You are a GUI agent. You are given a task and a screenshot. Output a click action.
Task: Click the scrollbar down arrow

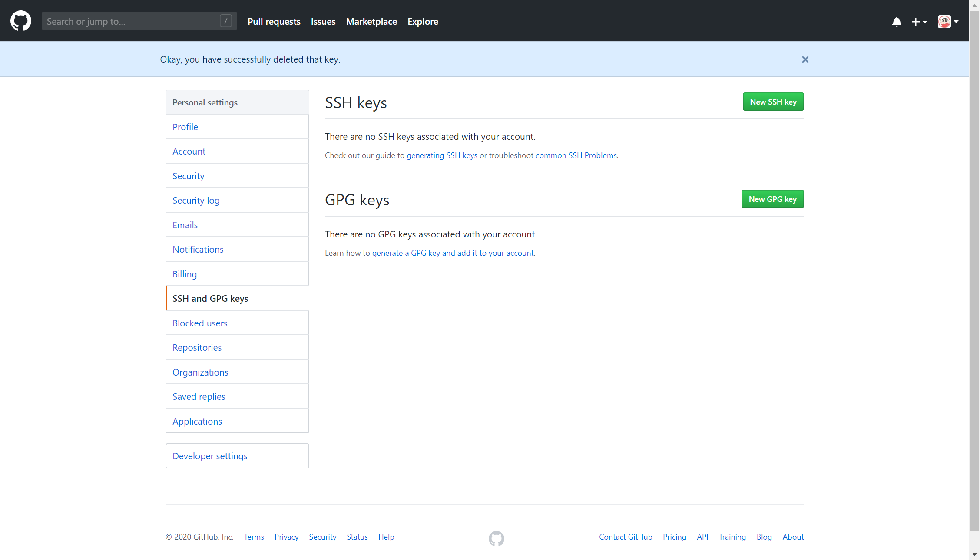[x=974, y=554]
